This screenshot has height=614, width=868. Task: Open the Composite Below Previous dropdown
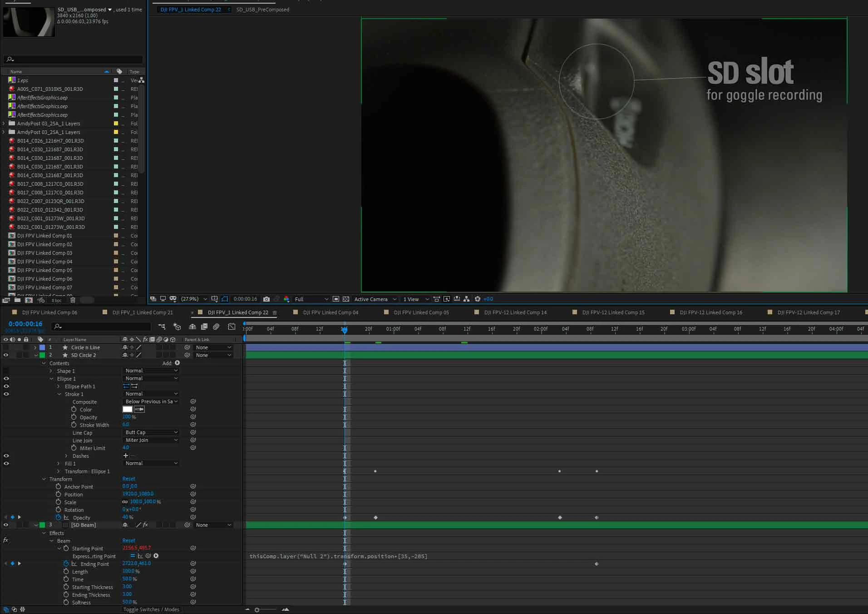click(x=151, y=401)
